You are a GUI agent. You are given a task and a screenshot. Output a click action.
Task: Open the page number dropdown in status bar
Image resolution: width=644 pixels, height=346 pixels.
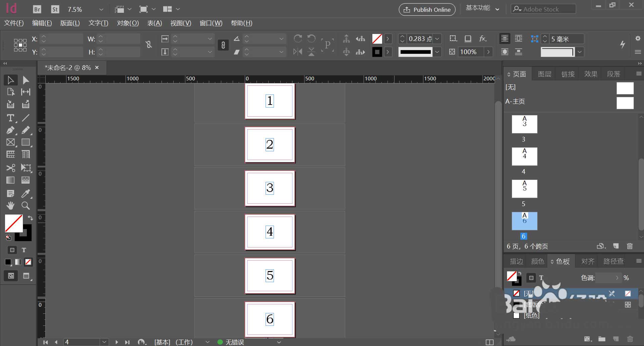click(x=104, y=342)
